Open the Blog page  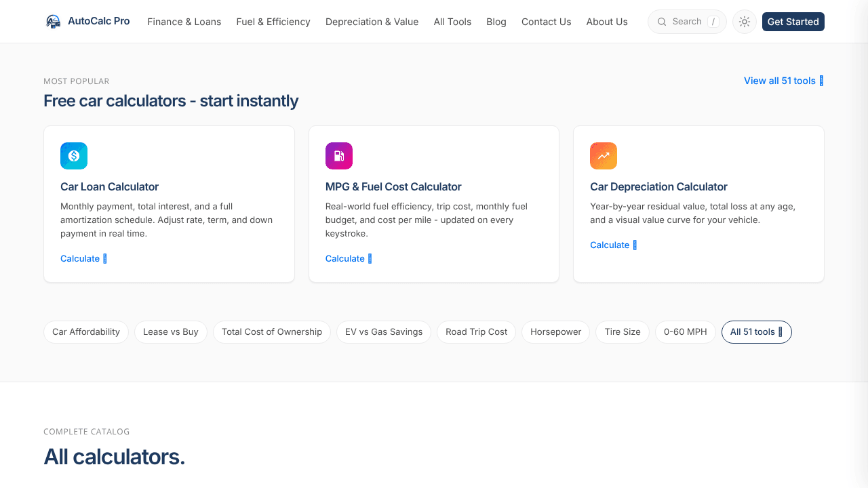[x=496, y=22]
